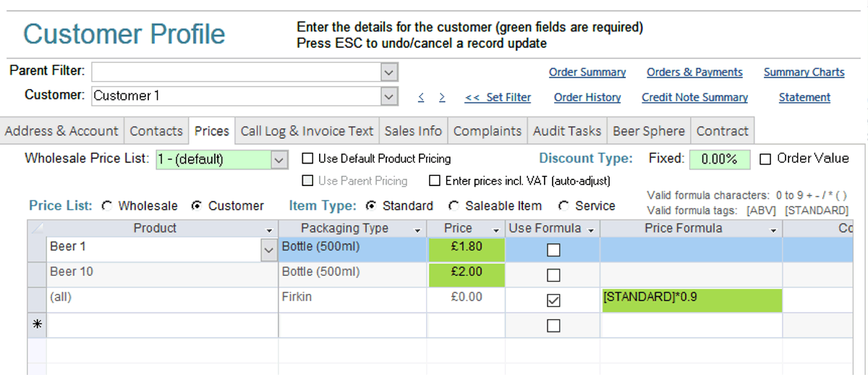Open Product column header filter arrow

tap(270, 229)
